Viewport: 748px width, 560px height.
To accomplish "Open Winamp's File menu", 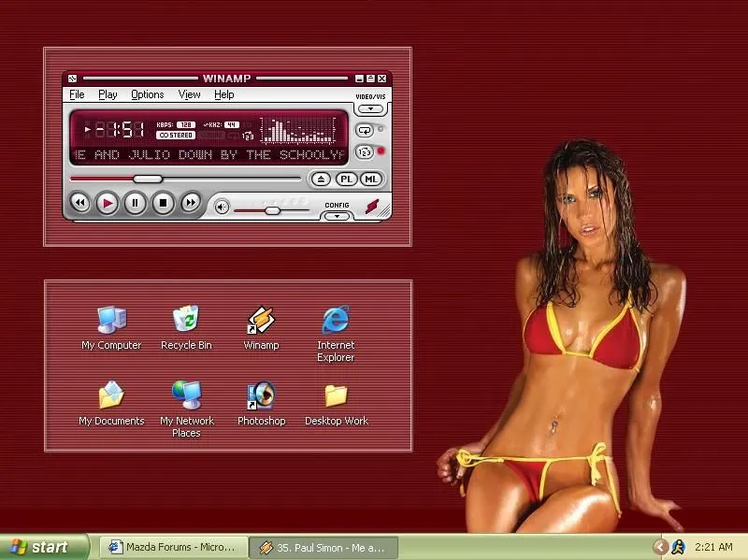I will pyautogui.click(x=77, y=94).
